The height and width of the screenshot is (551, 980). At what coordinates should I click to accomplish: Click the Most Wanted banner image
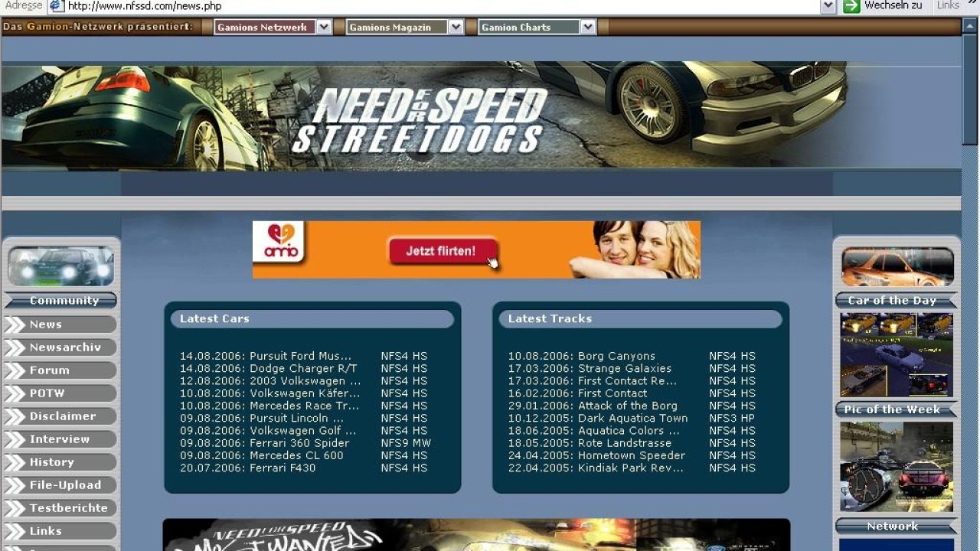click(476, 535)
